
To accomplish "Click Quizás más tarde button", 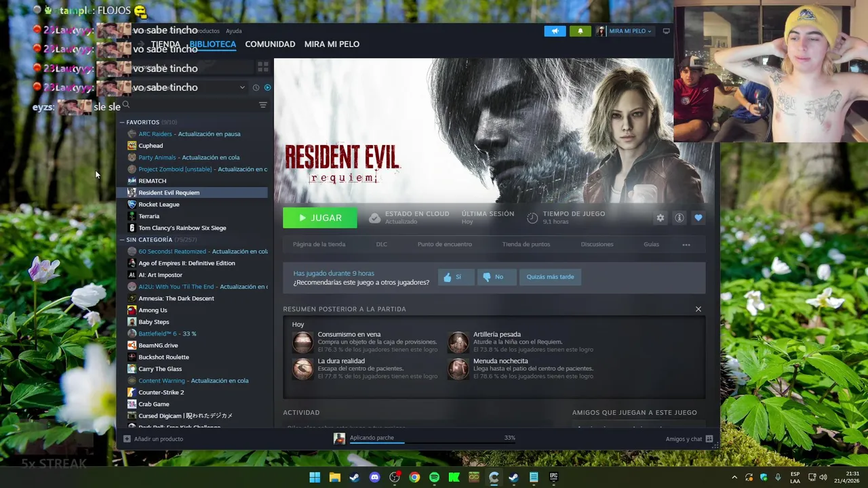I will (x=550, y=277).
